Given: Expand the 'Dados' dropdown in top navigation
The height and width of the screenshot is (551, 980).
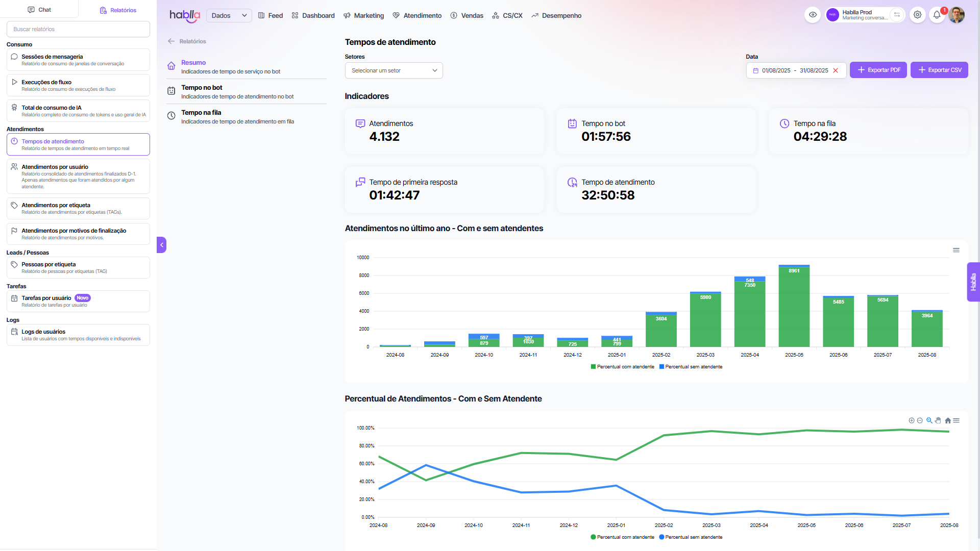Looking at the screenshot, I should pyautogui.click(x=229, y=16).
